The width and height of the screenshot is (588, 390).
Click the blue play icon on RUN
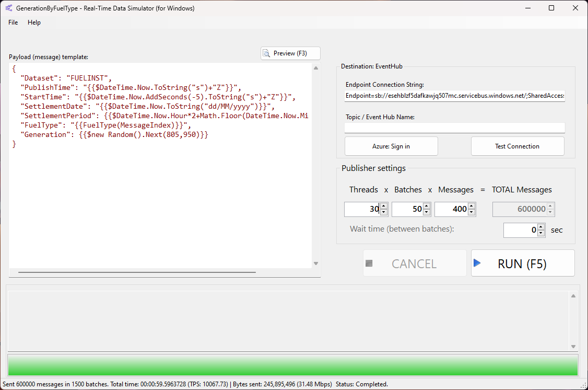tap(477, 263)
